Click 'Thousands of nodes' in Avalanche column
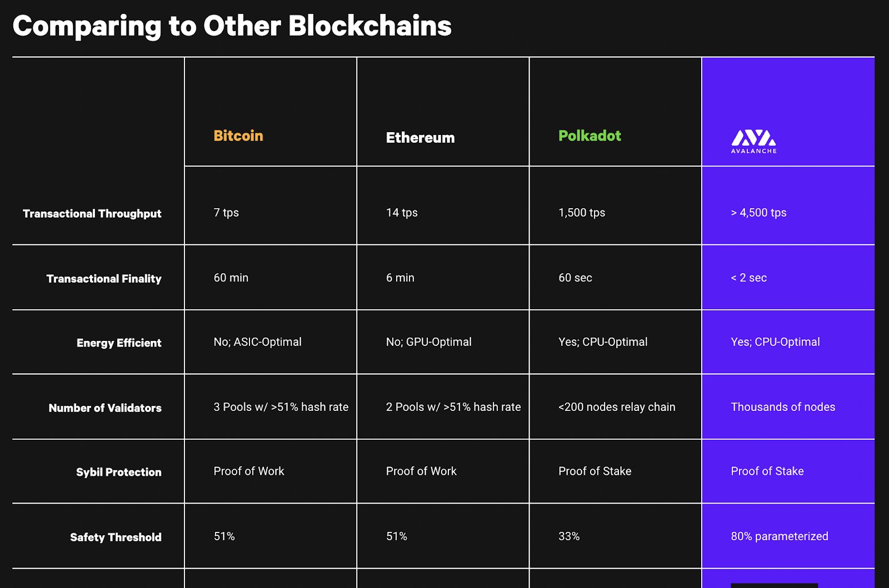 pos(783,407)
